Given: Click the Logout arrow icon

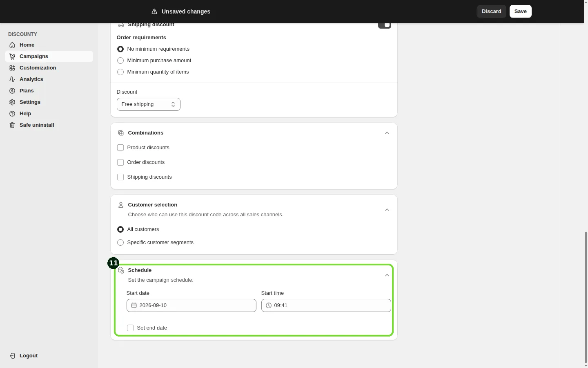Looking at the screenshot, I should (x=12, y=356).
